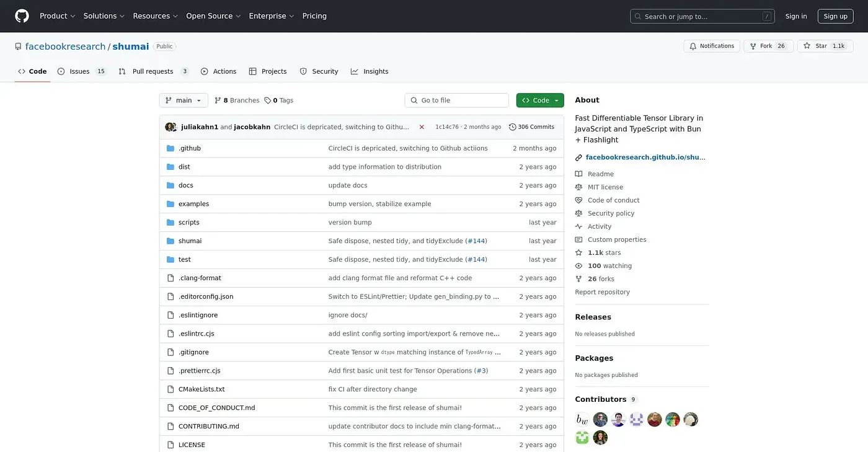Open the 306 Commits history link

tap(531, 127)
